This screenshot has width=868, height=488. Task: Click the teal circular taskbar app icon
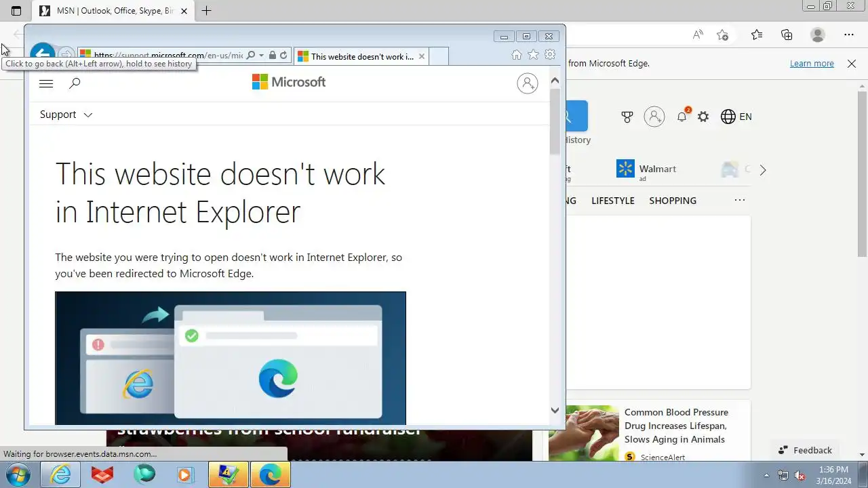click(144, 474)
